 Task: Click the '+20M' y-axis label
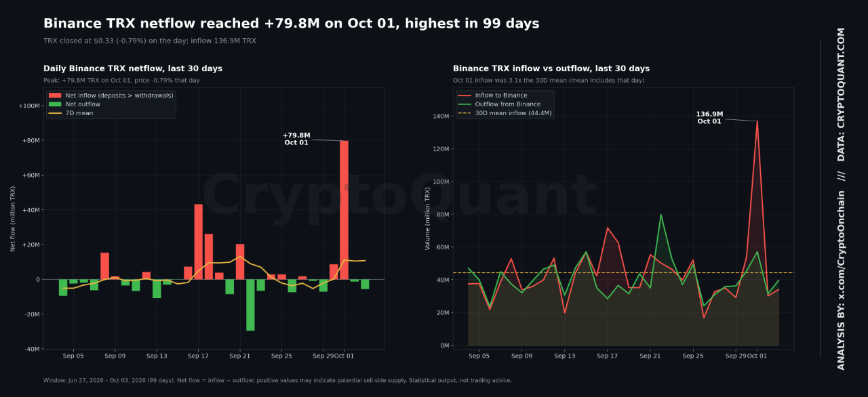click(30, 245)
